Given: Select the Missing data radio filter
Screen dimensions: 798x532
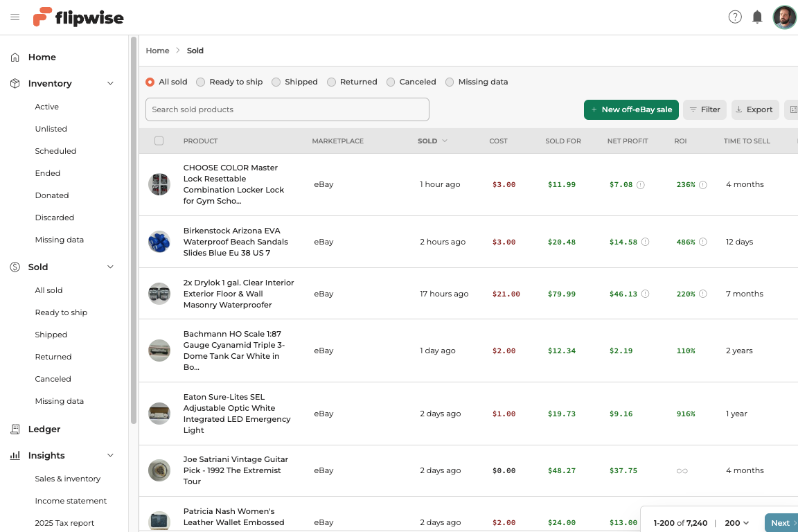Looking at the screenshot, I should (450, 82).
